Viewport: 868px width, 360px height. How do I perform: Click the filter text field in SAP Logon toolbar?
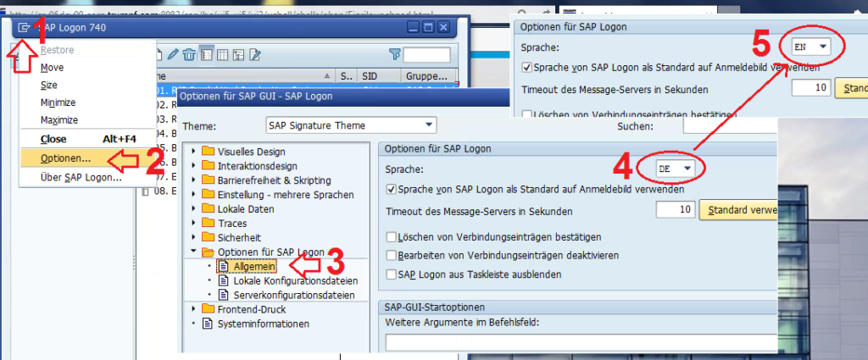click(427, 55)
